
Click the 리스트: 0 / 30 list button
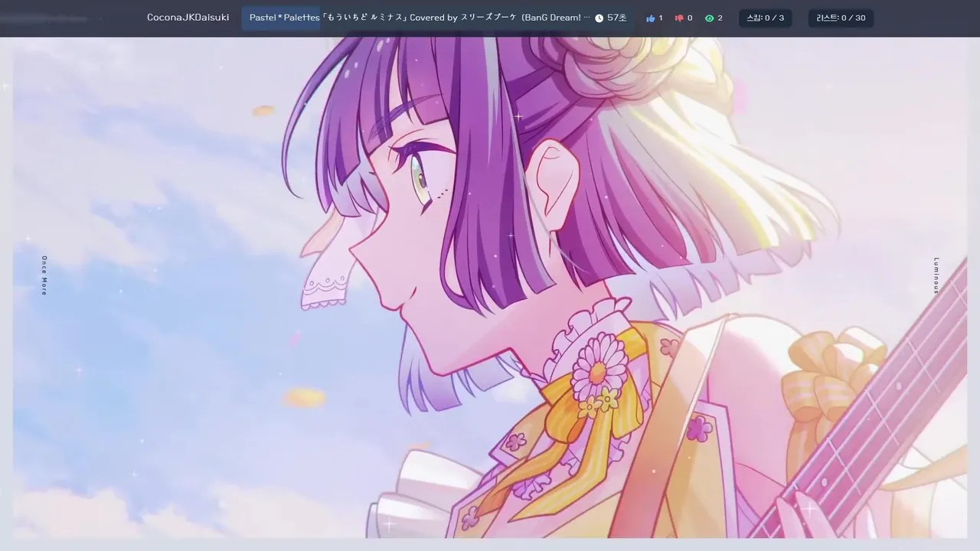point(841,18)
